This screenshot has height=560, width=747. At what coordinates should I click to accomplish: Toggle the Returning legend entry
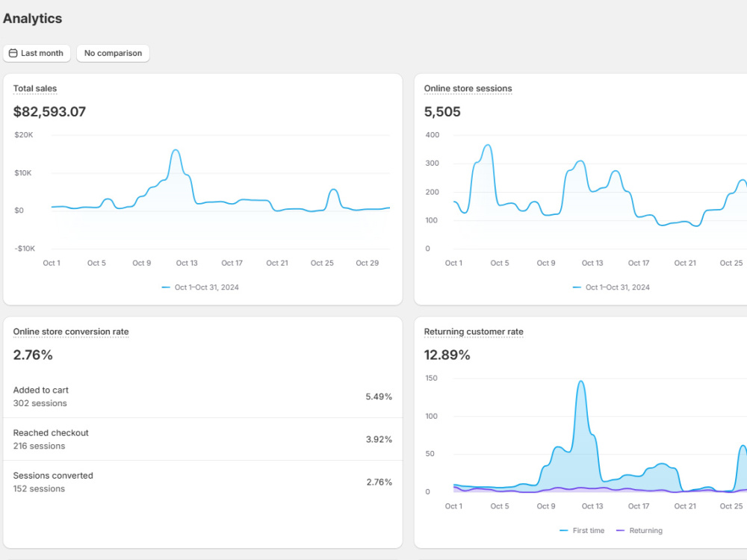click(x=639, y=531)
